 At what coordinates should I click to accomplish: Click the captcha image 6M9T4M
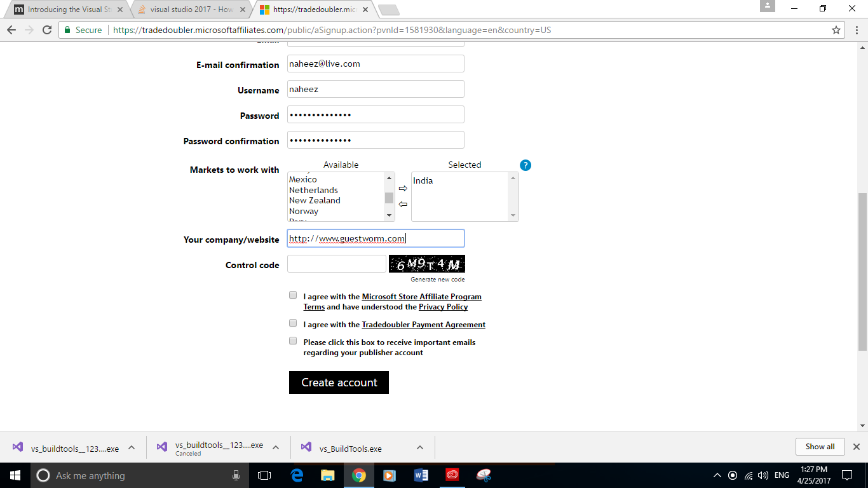click(427, 264)
